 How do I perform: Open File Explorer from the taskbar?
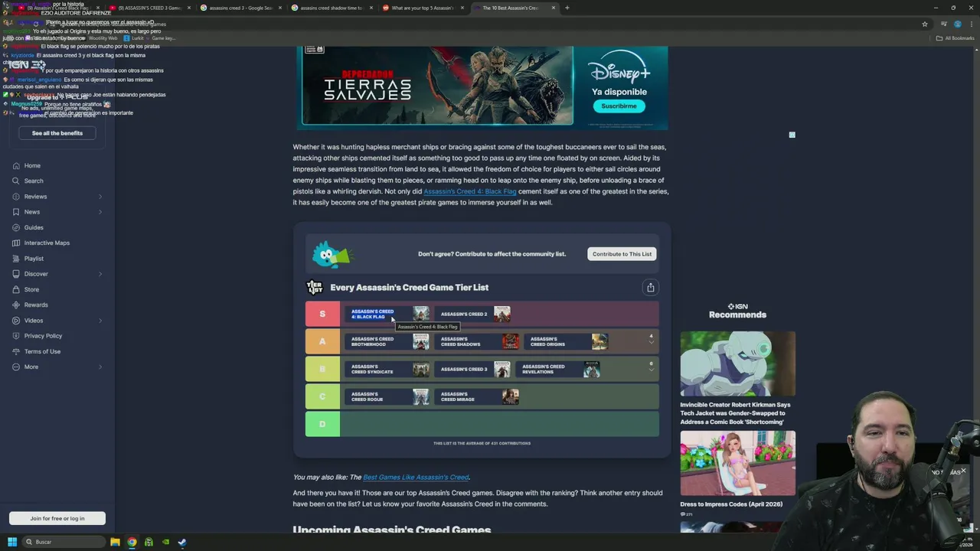(115, 542)
